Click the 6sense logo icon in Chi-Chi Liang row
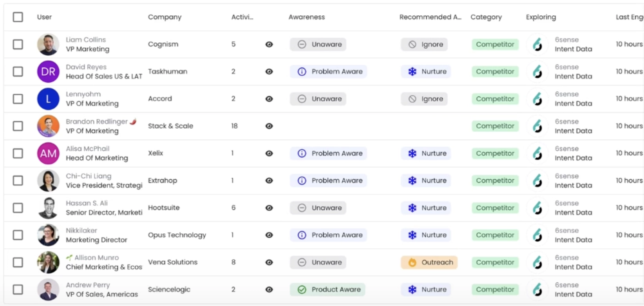The width and height of the screenshot is (644, 306). (537, 180)
